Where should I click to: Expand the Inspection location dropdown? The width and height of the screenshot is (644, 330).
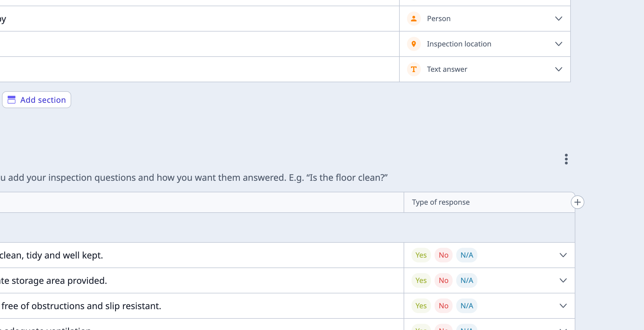[x=559, y=44]
